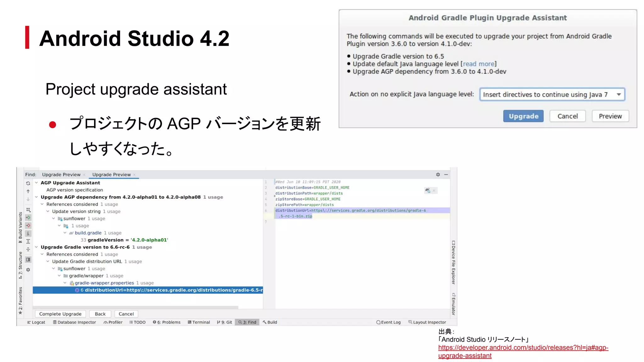
Task: Open Find panel settings gear on left toolbar
Action: pos(28,270)
